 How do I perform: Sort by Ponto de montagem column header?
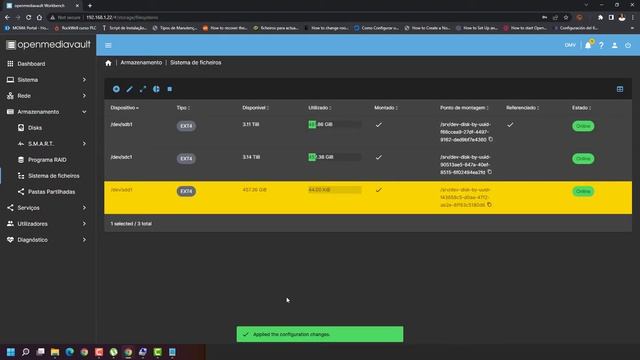(464, 108)
